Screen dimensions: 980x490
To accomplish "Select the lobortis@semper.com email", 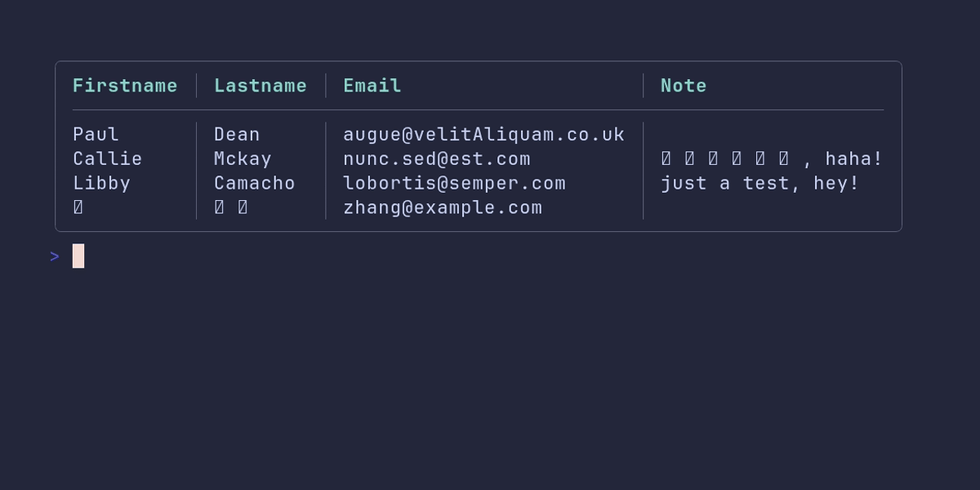I will [454, 183].
